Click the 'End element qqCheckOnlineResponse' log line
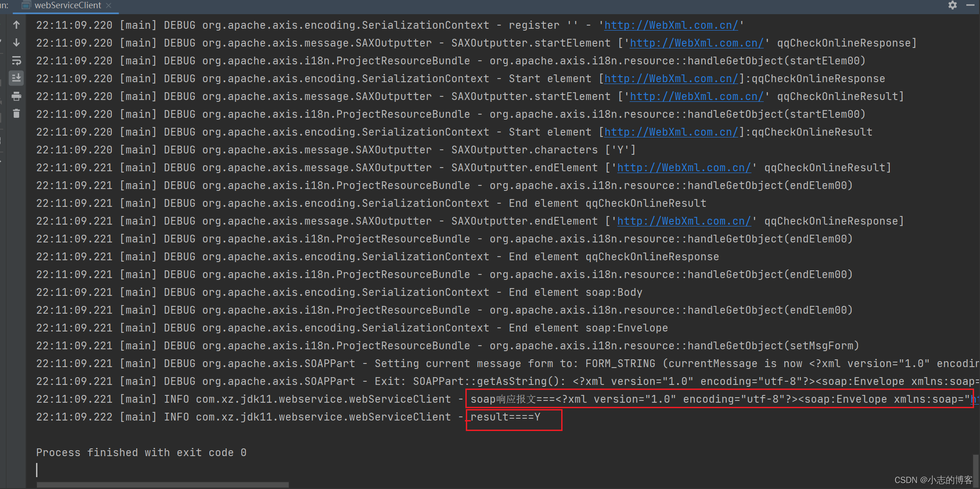Viewport: 980px width, 489px height. (x=378, y=257)
